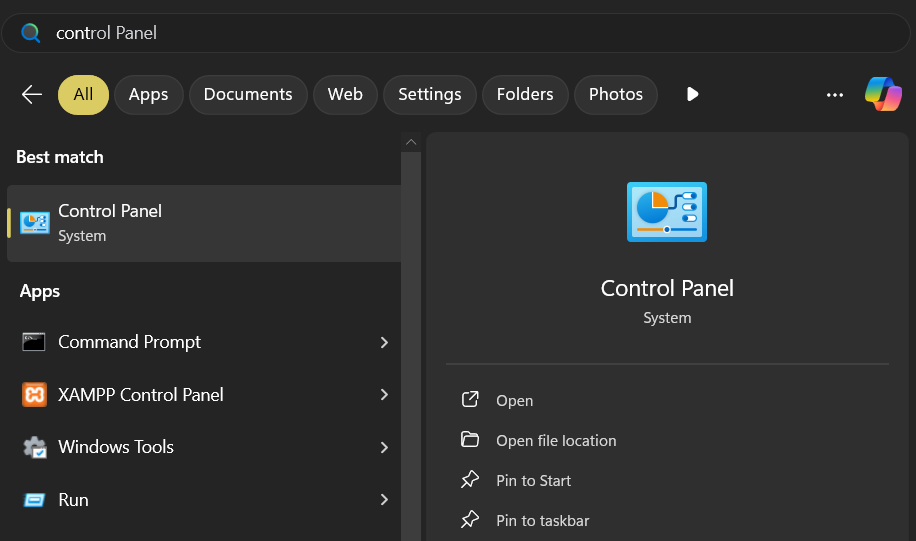Click the search box containing control Panel
The image size is (916, 541).
[x=456, y=33]
